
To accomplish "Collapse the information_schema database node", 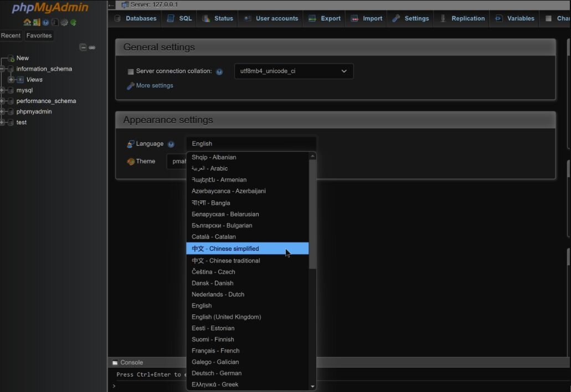I will pyautogui.click(x=3, y=69).
